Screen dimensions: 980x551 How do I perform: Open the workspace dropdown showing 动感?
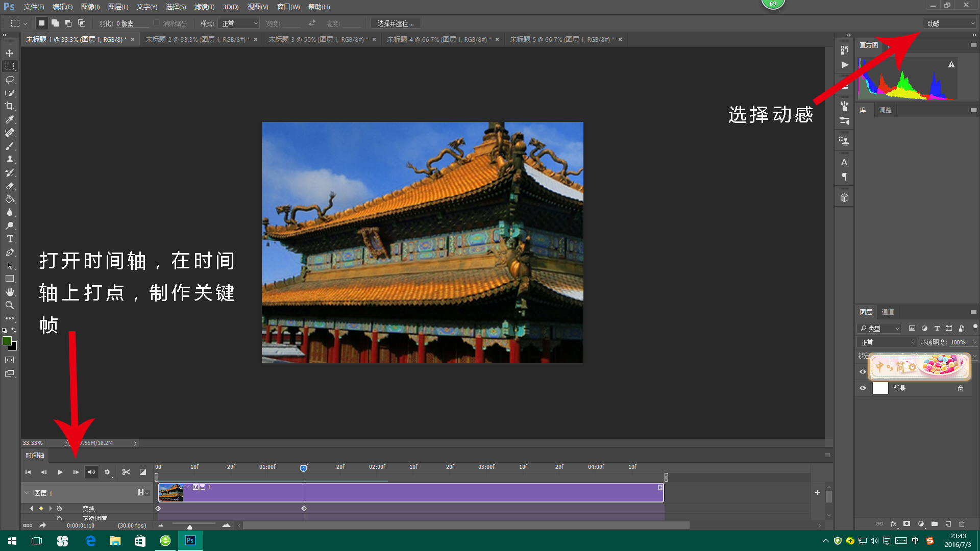tap(951, 23)
